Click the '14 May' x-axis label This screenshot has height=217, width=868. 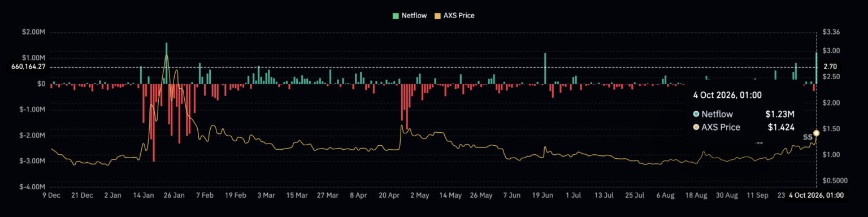pos(450,196)
